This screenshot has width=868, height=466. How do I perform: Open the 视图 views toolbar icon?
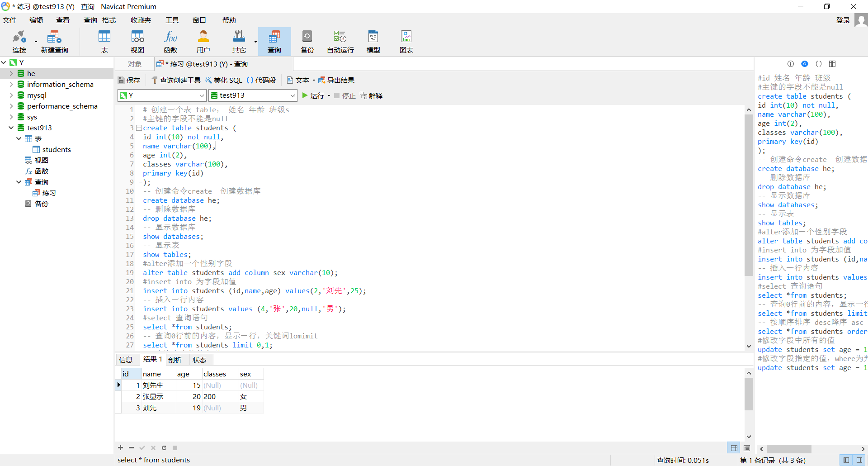137,42
